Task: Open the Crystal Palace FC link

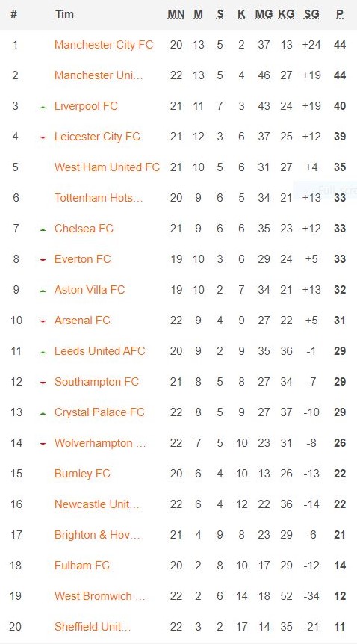Action: pyautogui.click(x=99, y=412)
